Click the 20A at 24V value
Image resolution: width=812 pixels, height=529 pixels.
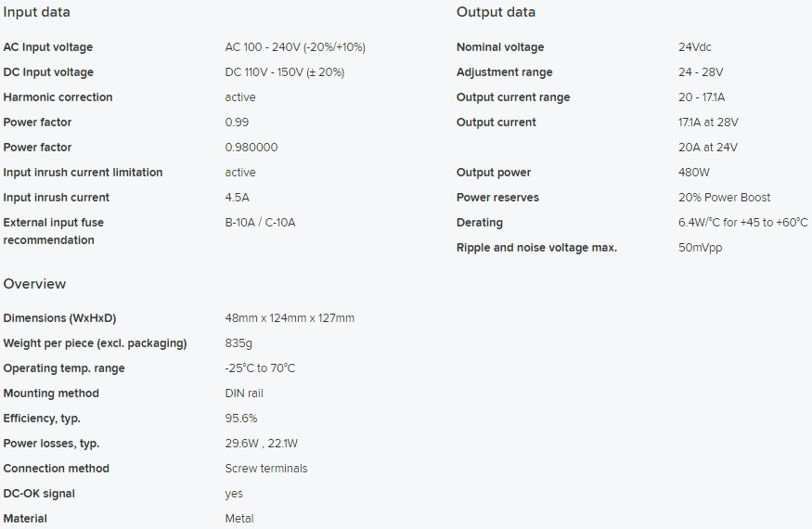708,148
